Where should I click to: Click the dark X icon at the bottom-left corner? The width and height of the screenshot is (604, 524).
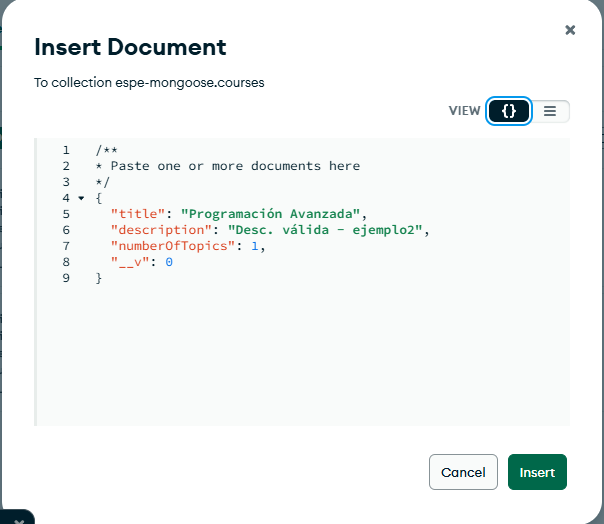tap(18, 520)
